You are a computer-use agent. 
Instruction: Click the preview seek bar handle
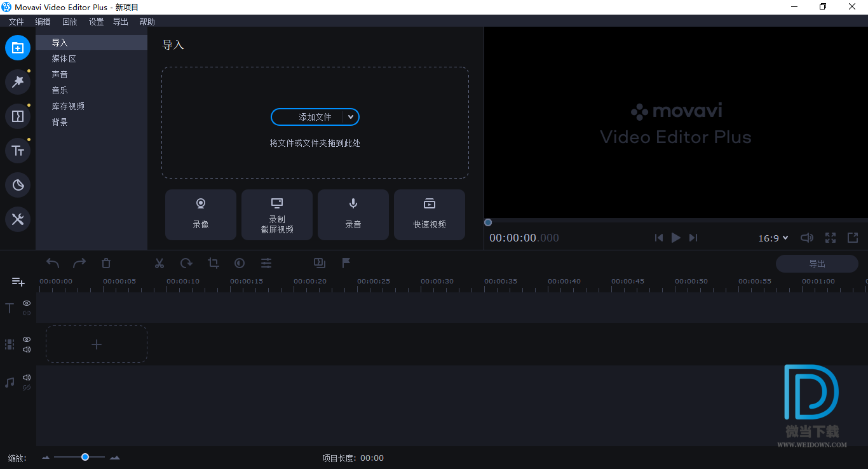488,222
